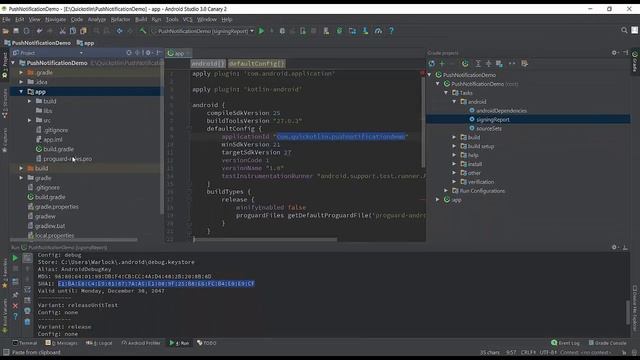Image resolution: width=640 pixels, height=360 pixels.
Task: Open Search Everywhere magnifier icon
Action: coord(624,31)
